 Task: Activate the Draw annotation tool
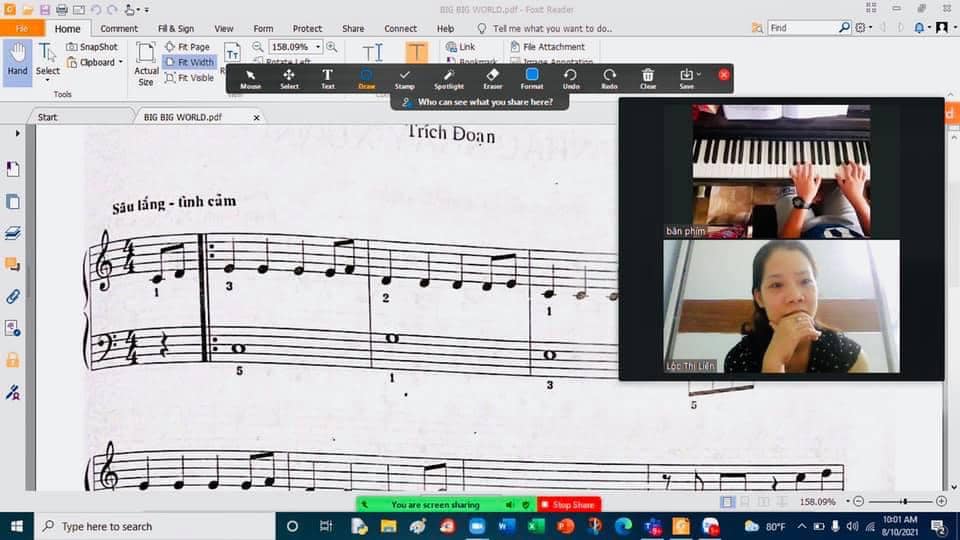point(366,79)
